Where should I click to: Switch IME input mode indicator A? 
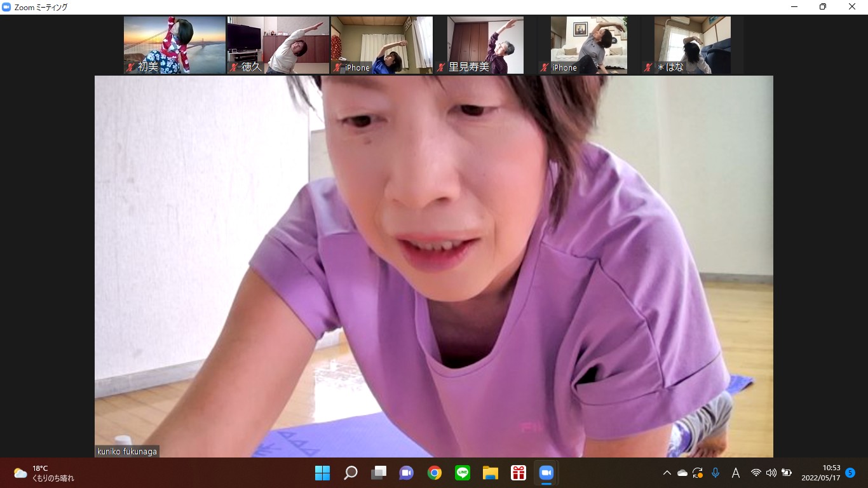(736, 473)
